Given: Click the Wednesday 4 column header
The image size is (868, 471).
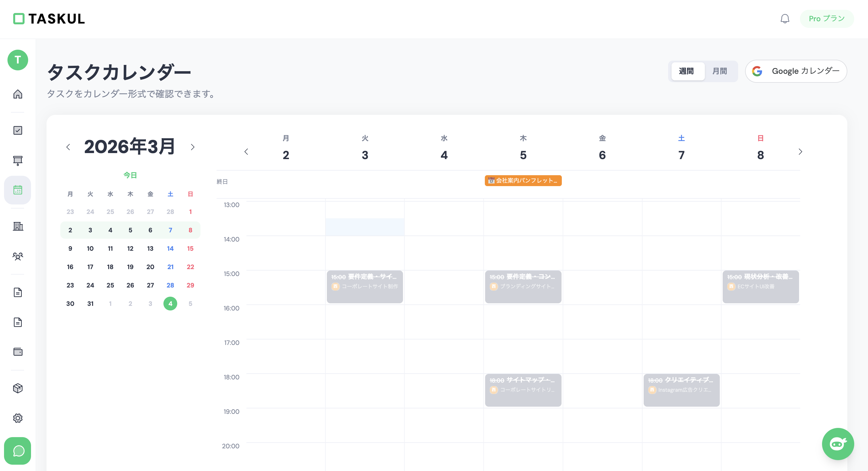Looking at the screenshot, I should tap(444, 148).
